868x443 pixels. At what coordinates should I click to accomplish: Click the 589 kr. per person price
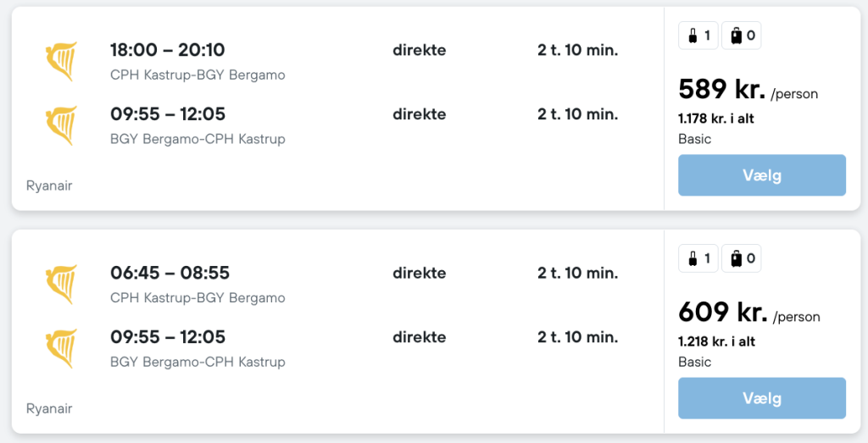722,89
